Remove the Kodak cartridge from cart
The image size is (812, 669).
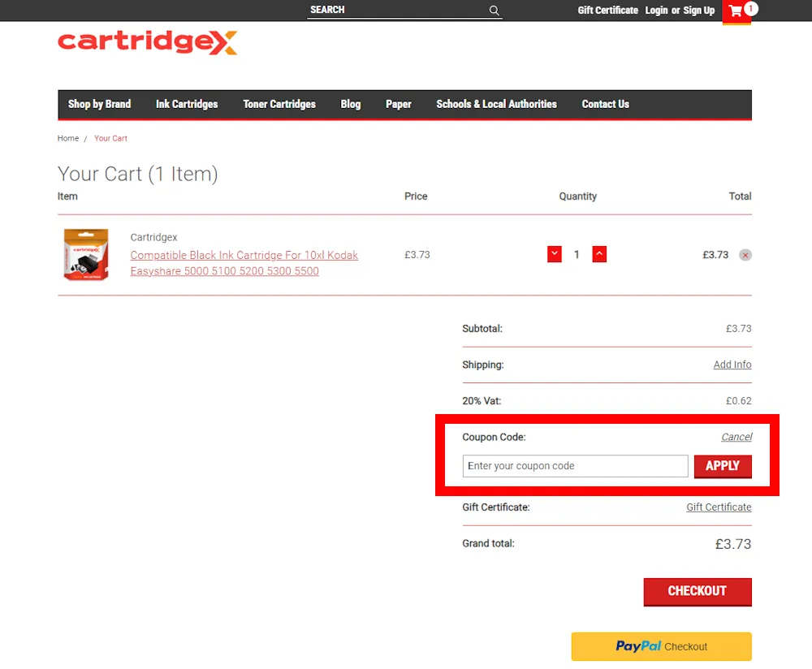(x=745, y=255)
